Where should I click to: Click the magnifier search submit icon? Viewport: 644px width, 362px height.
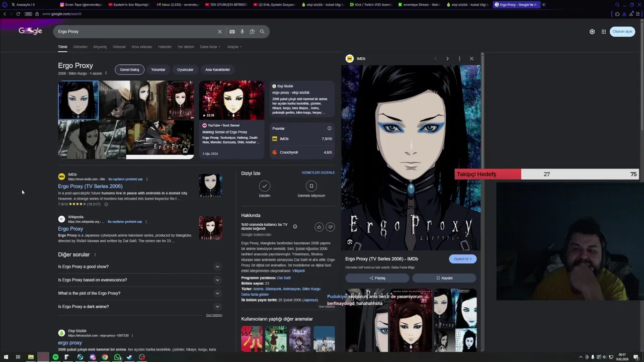click(x=262, y=32)
